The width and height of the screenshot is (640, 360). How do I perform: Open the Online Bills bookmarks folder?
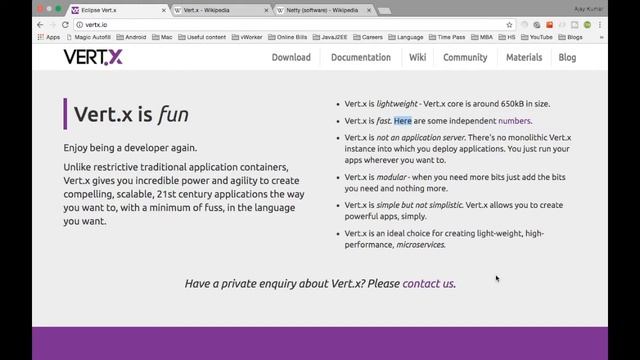288,37
